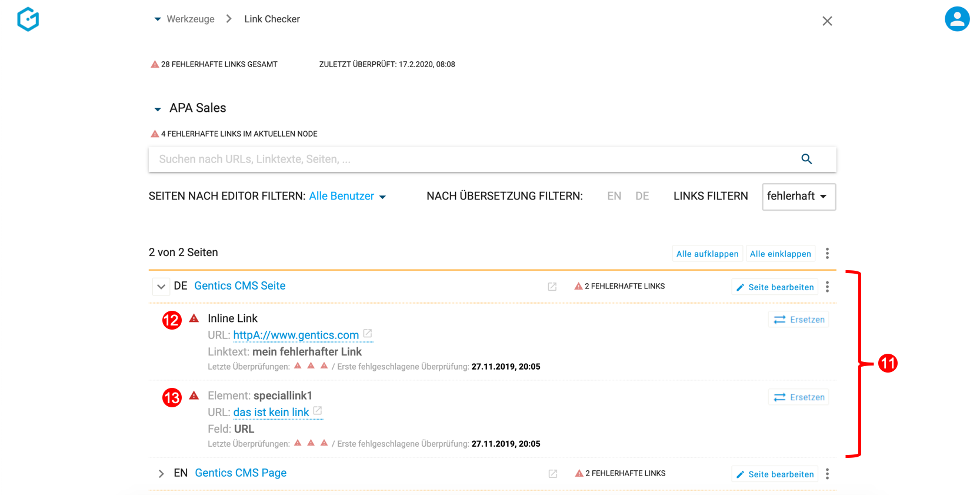Viewport: 980px width, 495px height.
Task: Open the Gentics CMS Page link
Action: 241,473
